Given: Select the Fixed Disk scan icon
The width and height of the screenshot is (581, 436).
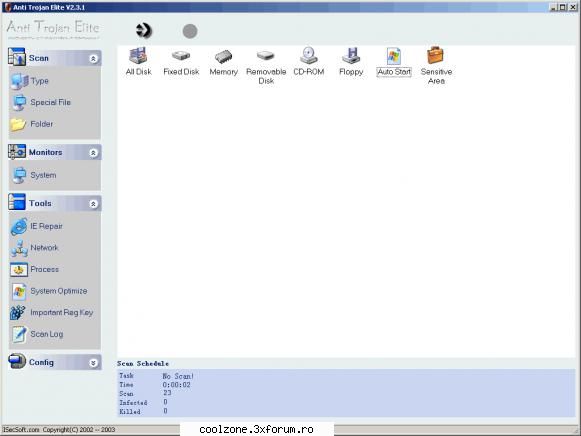Looking at the screenshot, I should point(181,62).
